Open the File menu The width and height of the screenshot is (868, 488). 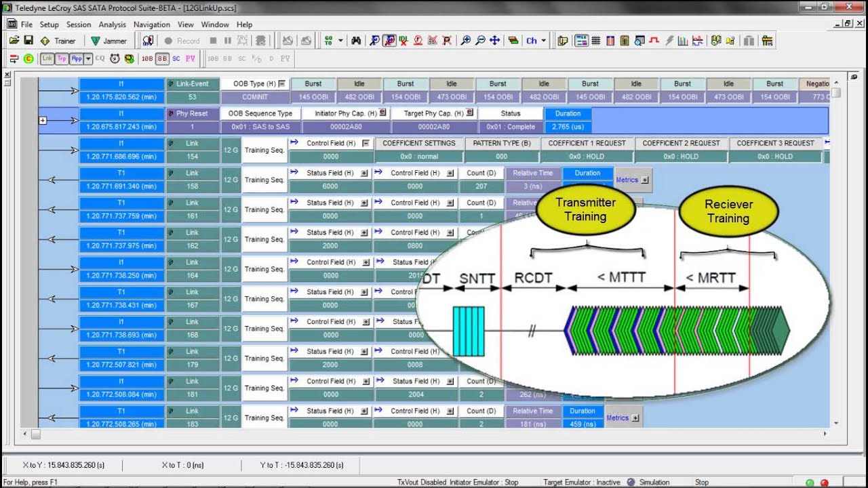(26, 24)
